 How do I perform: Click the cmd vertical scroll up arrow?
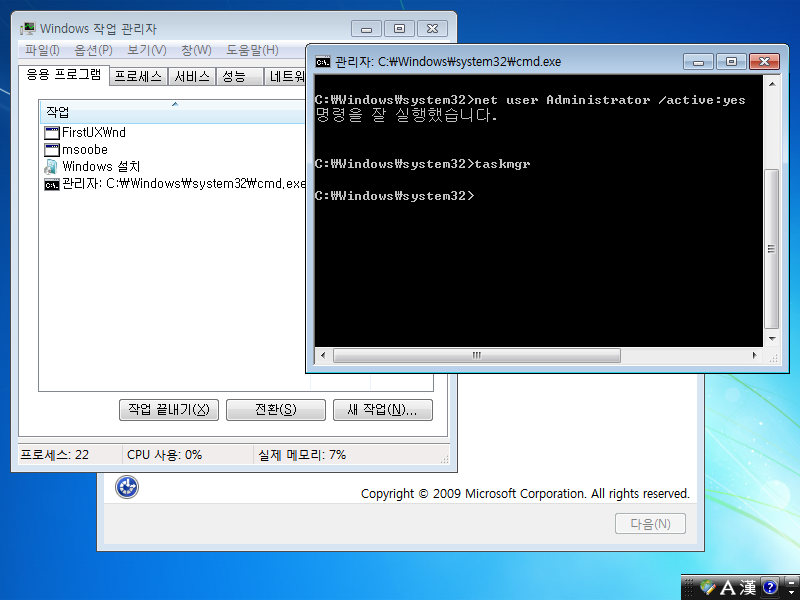tap(772, 84)
